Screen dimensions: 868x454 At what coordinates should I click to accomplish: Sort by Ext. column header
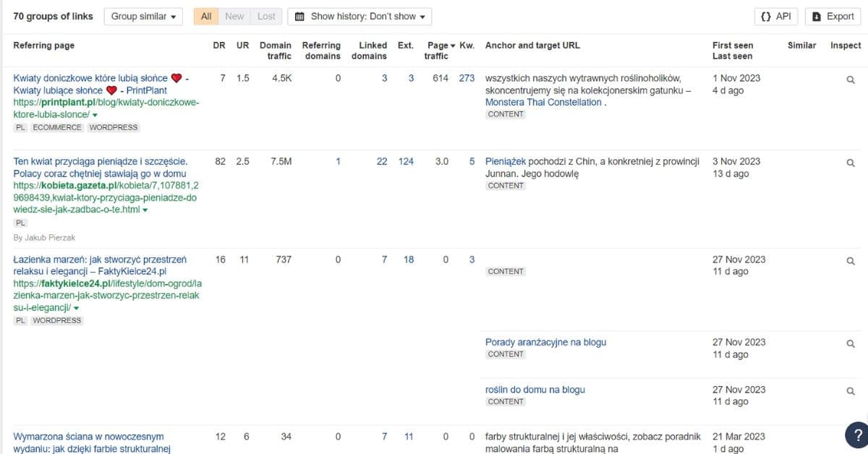point(406,46)
